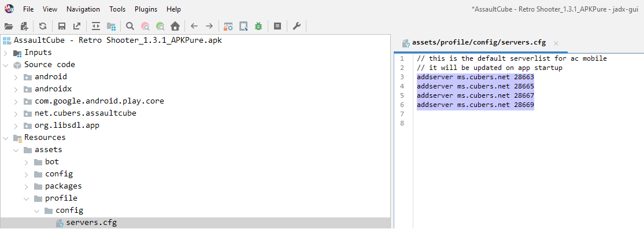
Task: Expand the Inputs tree node
Action: tap(5, 53)
